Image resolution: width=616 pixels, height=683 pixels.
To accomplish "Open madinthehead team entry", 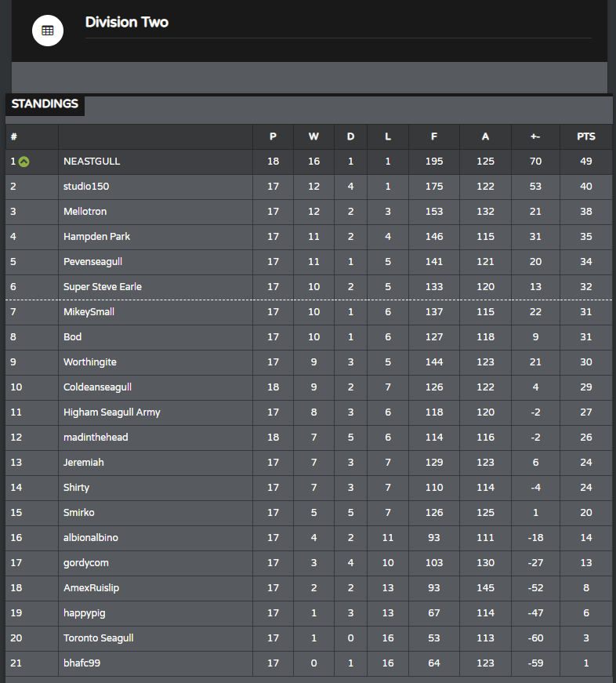I will tap(96, 438).
